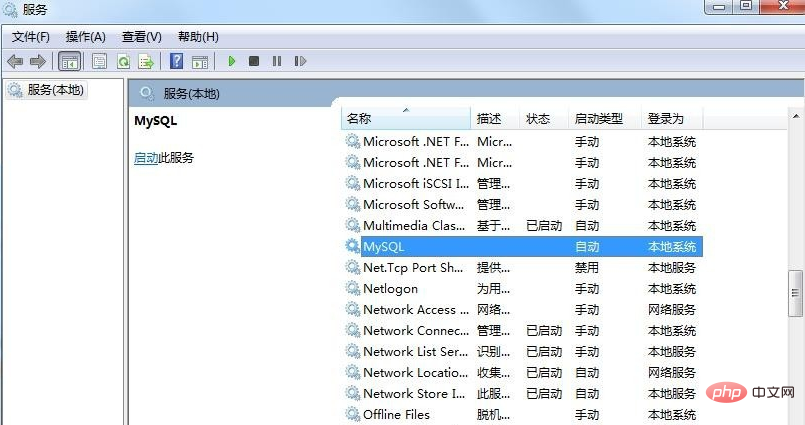
Task: Sort by the 启动类型 column header
Action: click(x=605, y=119)
